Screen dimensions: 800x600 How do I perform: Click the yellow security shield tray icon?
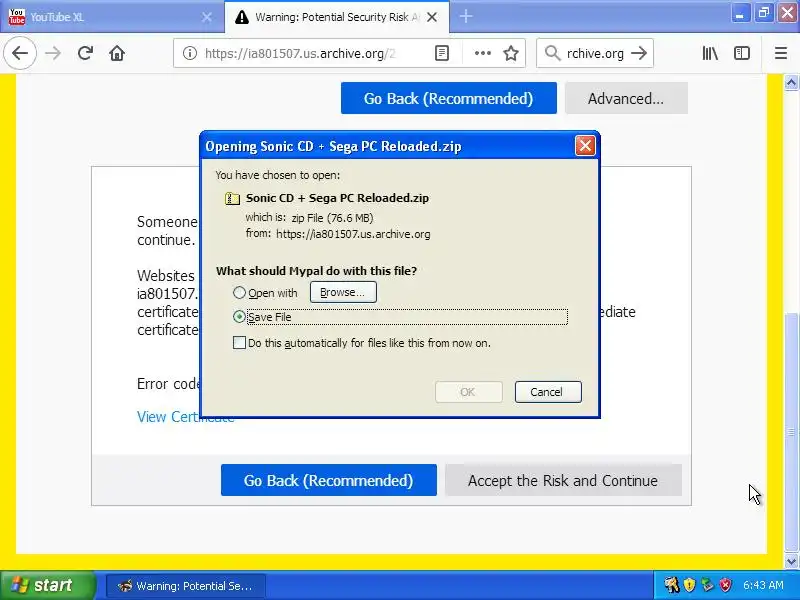689,585
